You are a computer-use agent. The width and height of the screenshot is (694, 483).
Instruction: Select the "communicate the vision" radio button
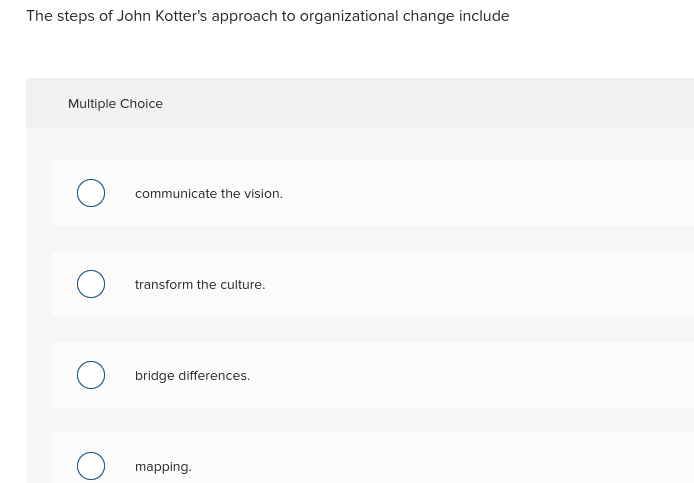pyautogui.click(x=91, y=193)
